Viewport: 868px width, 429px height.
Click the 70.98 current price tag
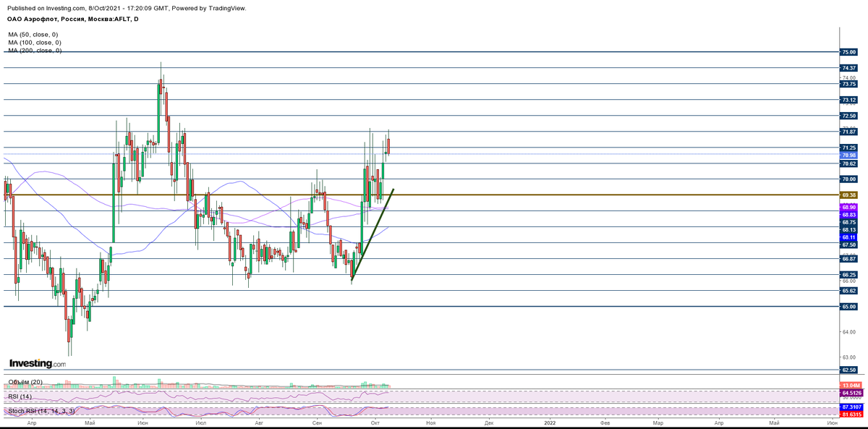click(848, 155)
